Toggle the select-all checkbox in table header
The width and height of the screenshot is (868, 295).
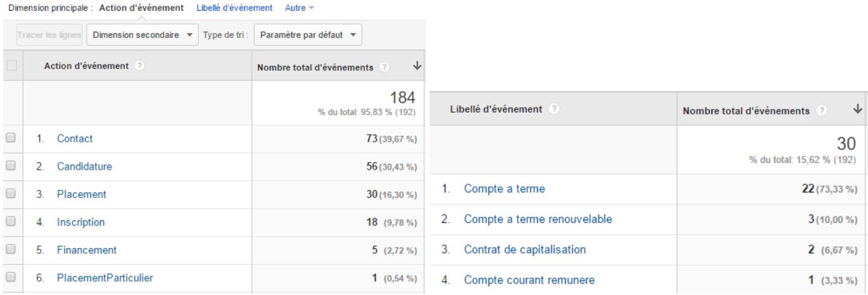point(10,66)
